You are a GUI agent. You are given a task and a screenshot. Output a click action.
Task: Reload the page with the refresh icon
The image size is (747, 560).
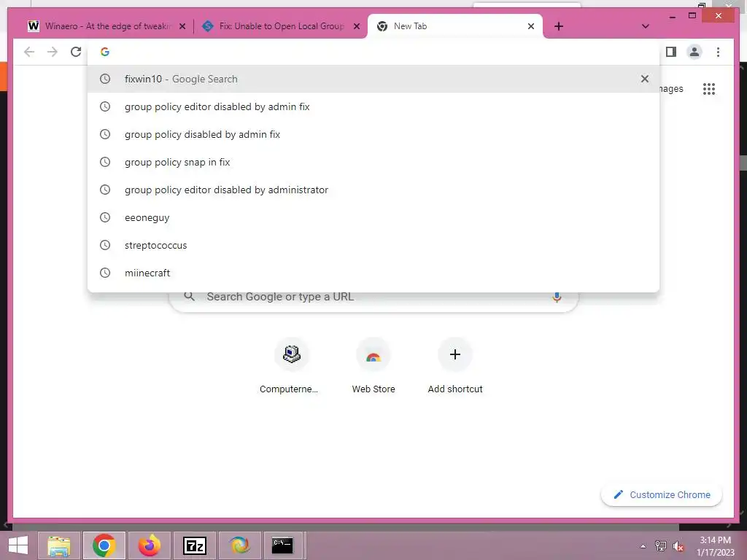tap(76, 52)
